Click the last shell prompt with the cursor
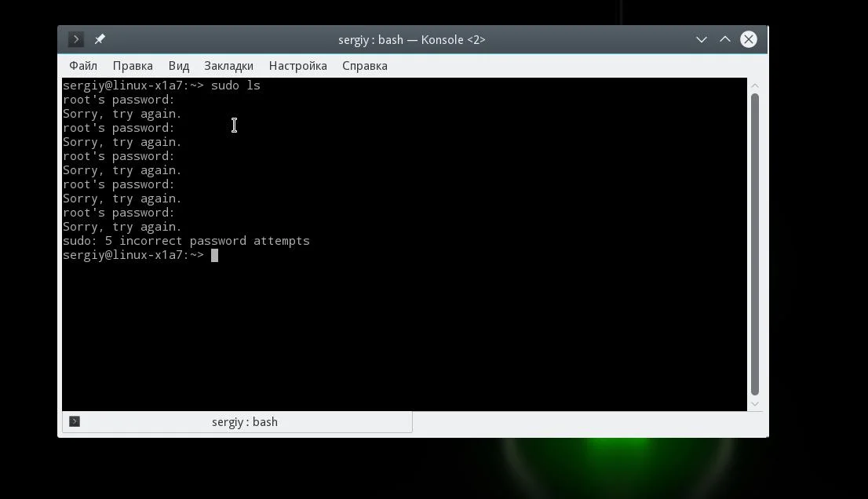 point(140,255)
